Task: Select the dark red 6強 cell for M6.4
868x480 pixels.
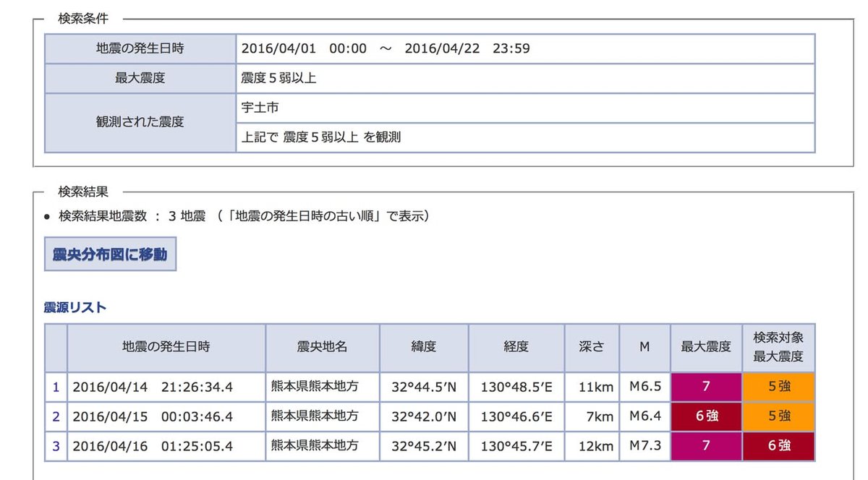Action: (706, 416)
